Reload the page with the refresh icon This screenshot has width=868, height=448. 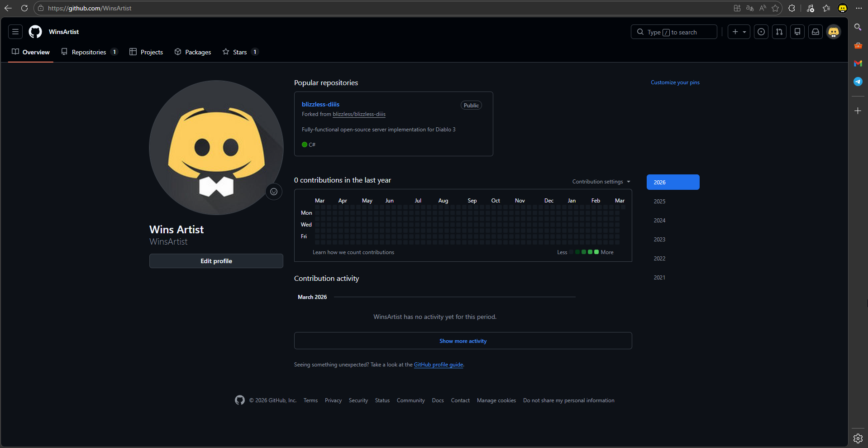point(24,8)
